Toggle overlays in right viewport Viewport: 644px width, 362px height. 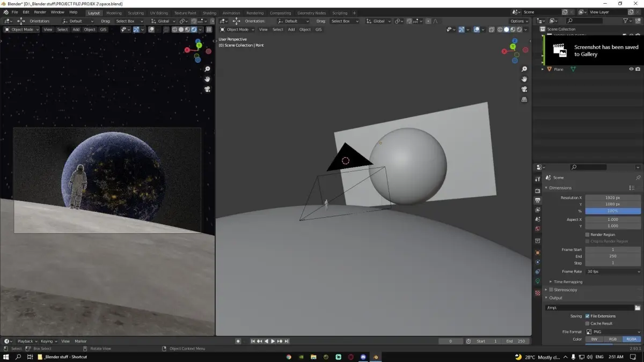476,29
